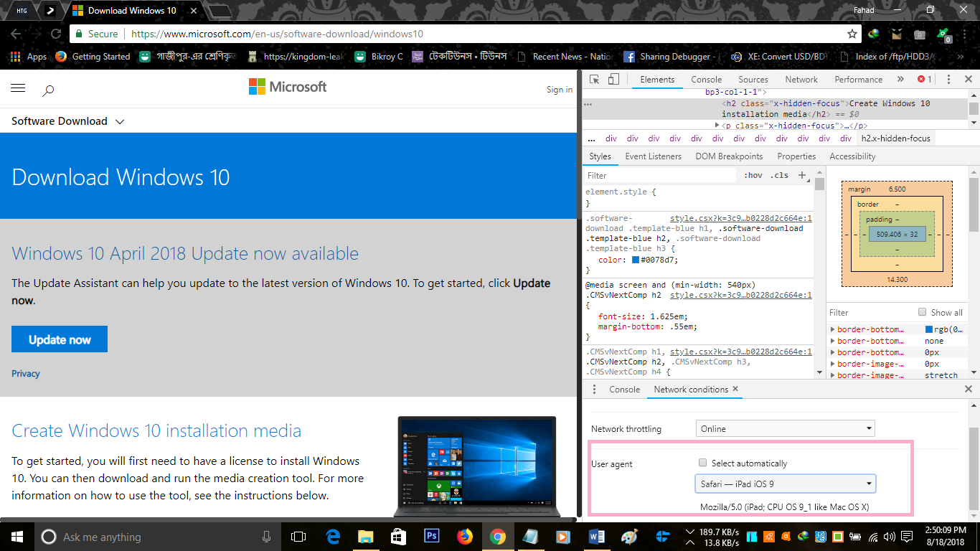
Task: Click the Update now button
Action: tap(60, 339)
